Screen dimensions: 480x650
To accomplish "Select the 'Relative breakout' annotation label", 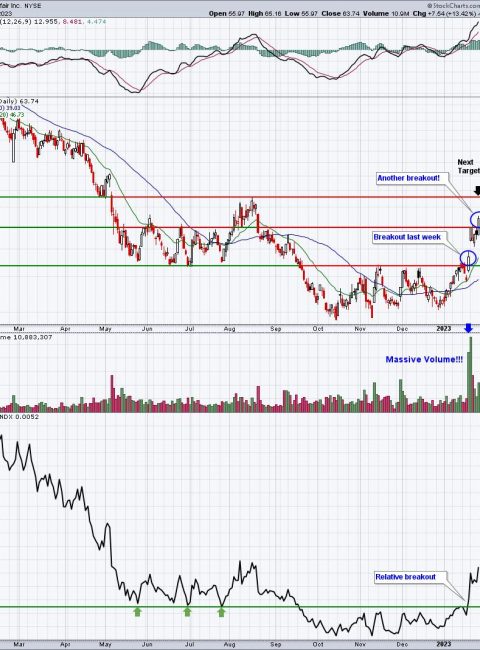I will coord(405,577).
